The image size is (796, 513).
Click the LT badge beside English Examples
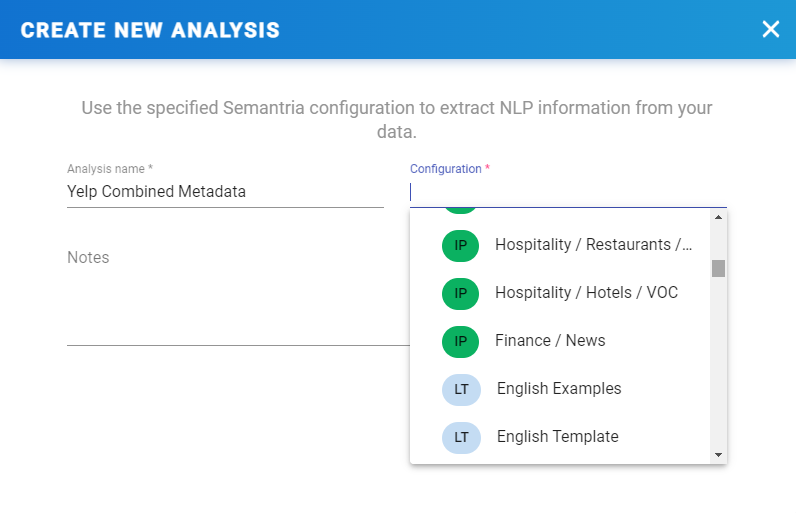click(x=461, y=389)
